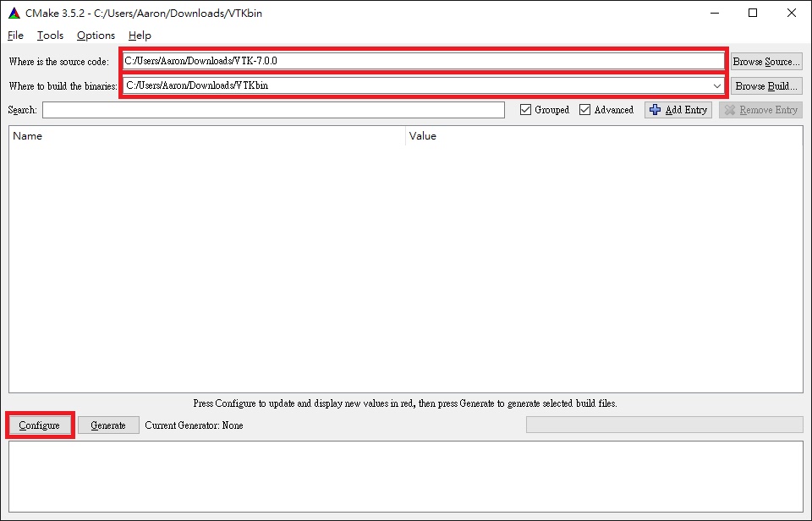This screenshot has height=521, width=812.
Task: Maximize the CMake window
Action: pyautogui.click(x=753, y=14)
